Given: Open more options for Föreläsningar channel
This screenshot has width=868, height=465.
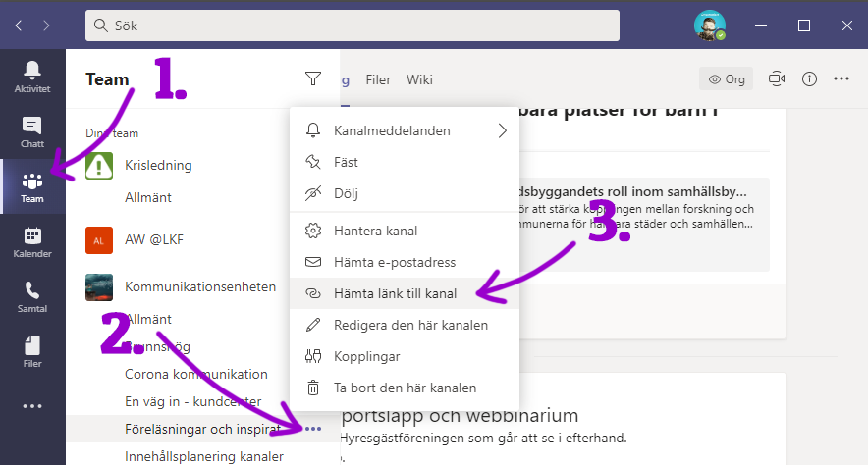Looking at the screenshot, I should coord(313,429).
